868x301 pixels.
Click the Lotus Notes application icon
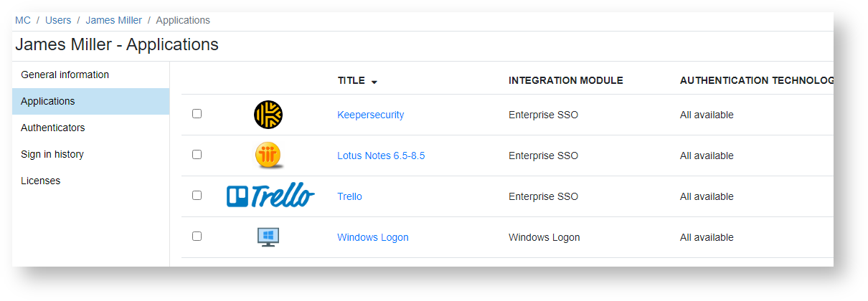(268, 156)
